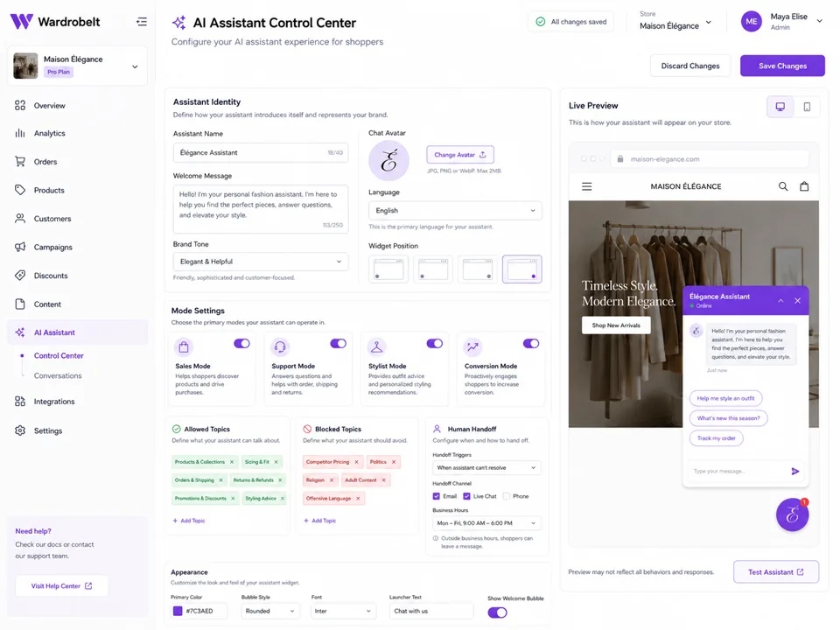
Task: Toggle Sales Mode switch
Action: (241, 343)
